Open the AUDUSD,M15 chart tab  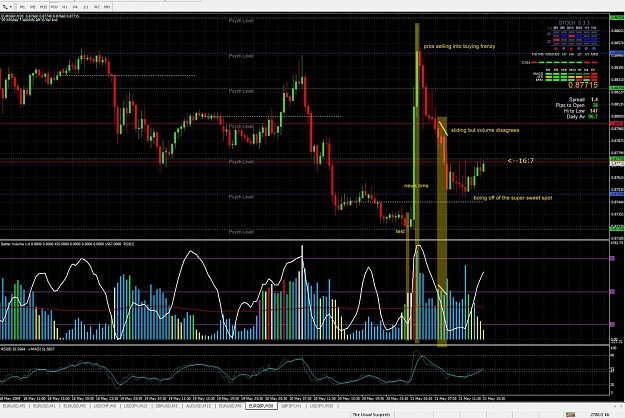199,406
